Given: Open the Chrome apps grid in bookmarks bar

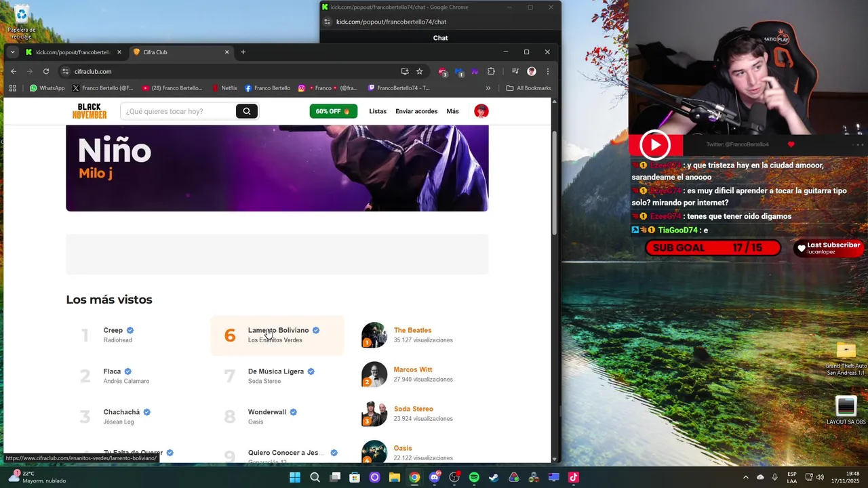Looking at the screenshot, I should [x=12, y=88].
